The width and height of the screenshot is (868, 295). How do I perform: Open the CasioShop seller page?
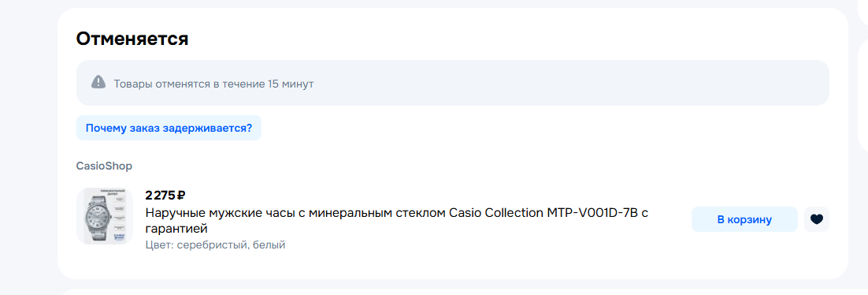point(104,166)
